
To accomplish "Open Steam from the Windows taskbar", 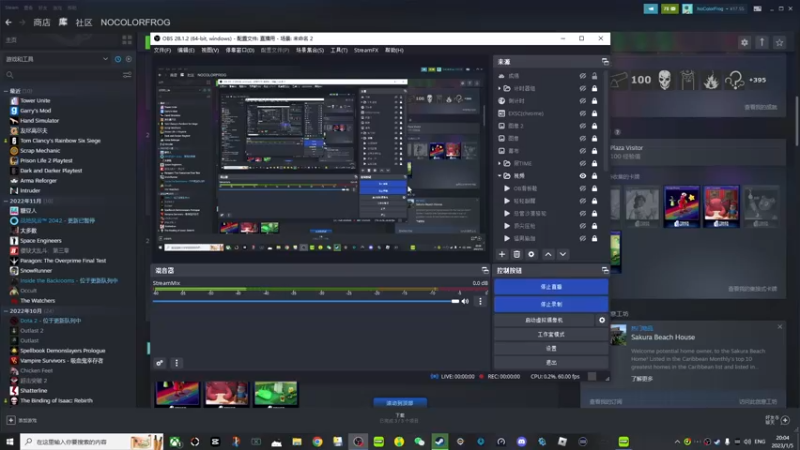I will [439, 441].
